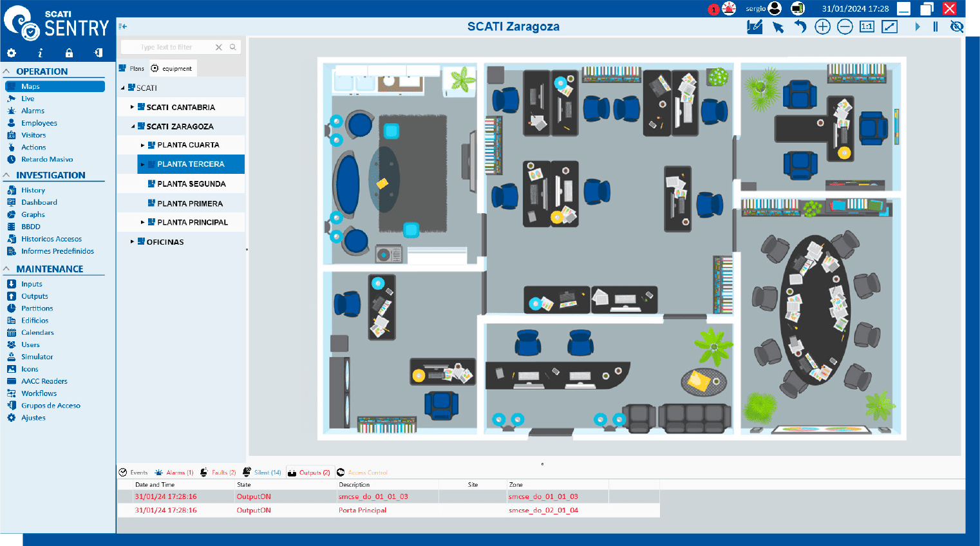Image resolution: width=980 pixels, height=546 pixels.
Task: Switch to the Faults (2) tab
Action: point(218,473)
